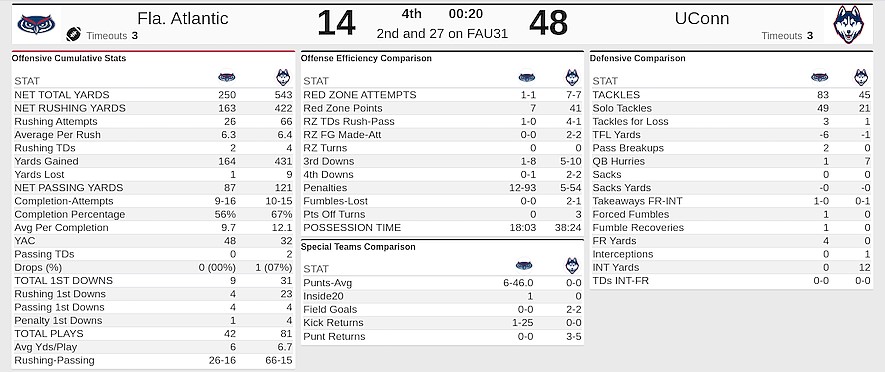Image resolution: width=885 pixels, height=372 pixels.
Task: Select the Offensive Cumulative Stats panel title
Action: (x=69, y=58)
